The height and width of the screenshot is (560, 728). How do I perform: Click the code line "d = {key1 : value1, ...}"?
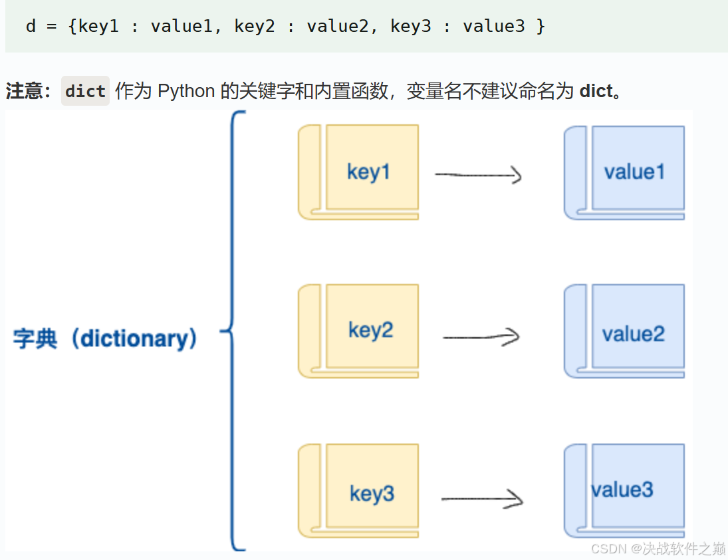285,26
